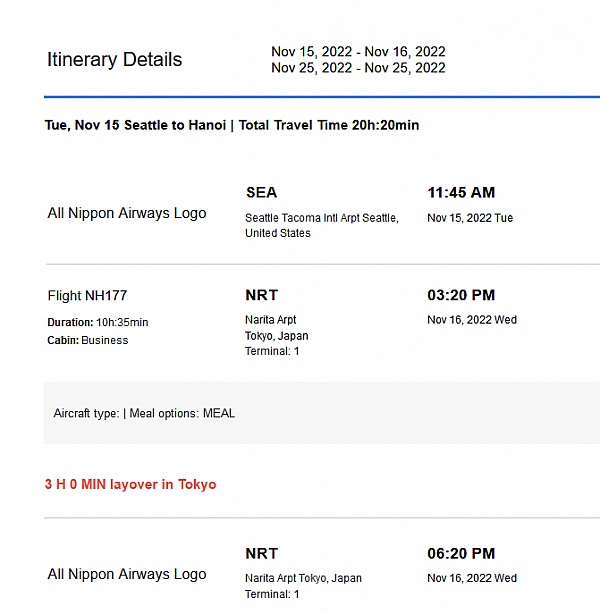This screenshot has width=600, height=614.
Task: Select the Nov 15 - Nov 16, 2022 date range
Action: (358, 52)
